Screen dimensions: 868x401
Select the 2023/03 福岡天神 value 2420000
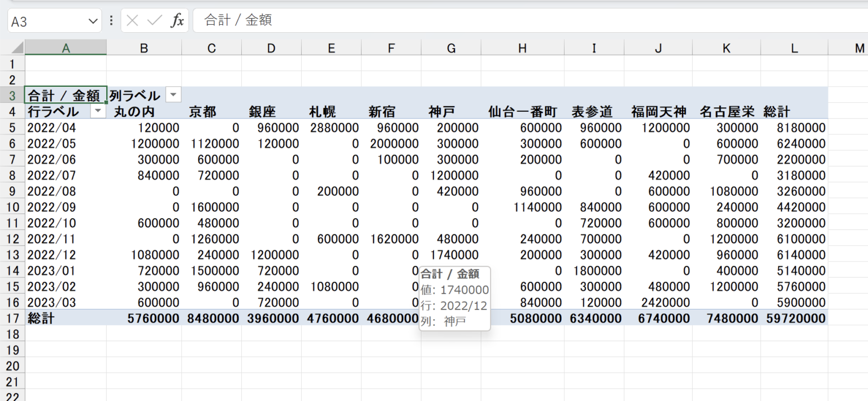click(x=658, y=302)
